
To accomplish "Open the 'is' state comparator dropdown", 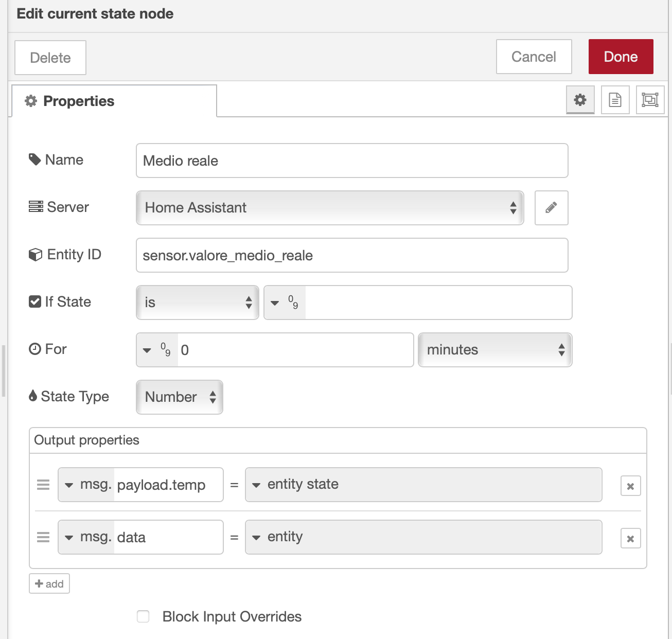I will (x=198, y=303).
